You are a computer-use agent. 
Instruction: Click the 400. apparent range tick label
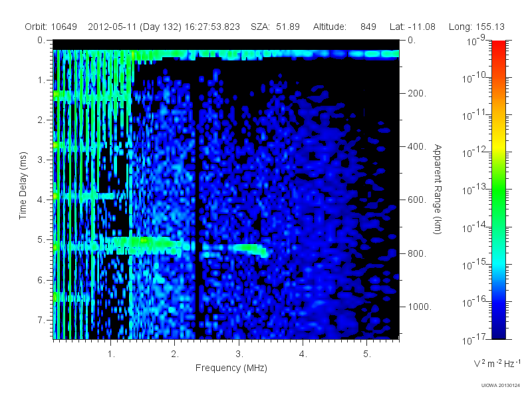coord(417,146)
